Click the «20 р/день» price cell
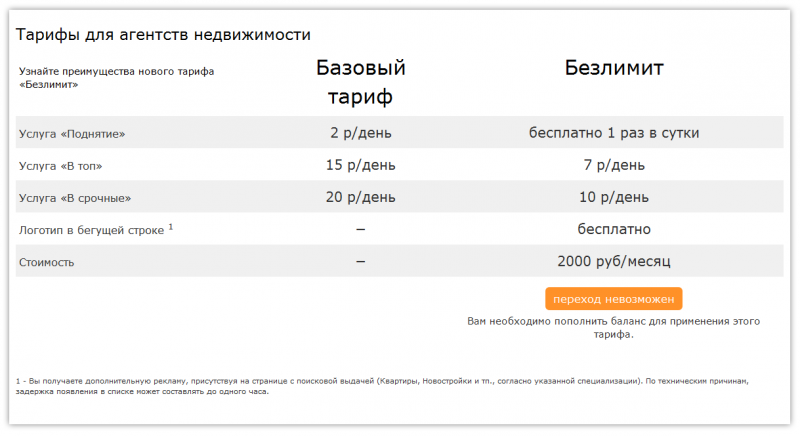The height and width of the screenshot is (436, 800). [360, 197]
